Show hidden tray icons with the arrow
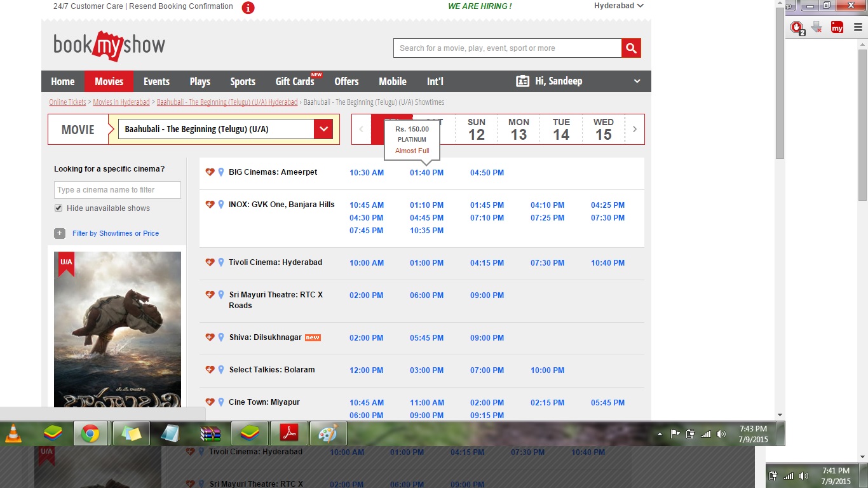This screenshot has height=488, width=868. tap(660, 435)
